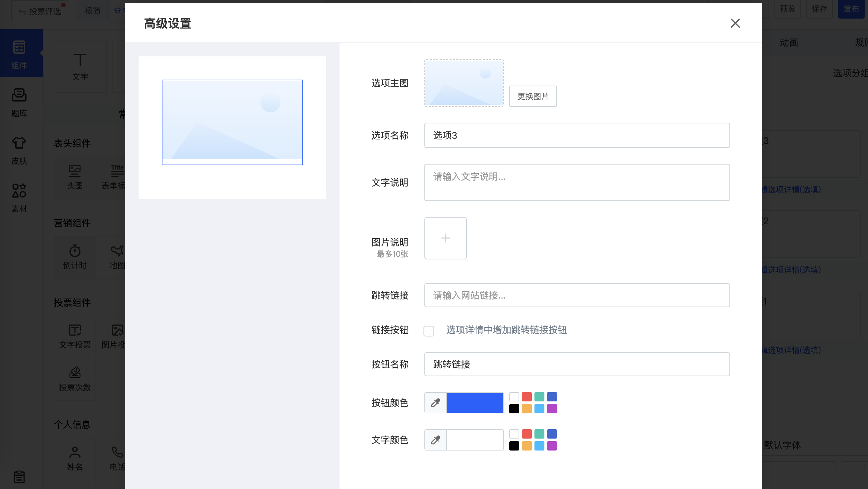Click the 选项名称 input field
The width and height of the screenshot is (868, 489).
click(577, 135)
